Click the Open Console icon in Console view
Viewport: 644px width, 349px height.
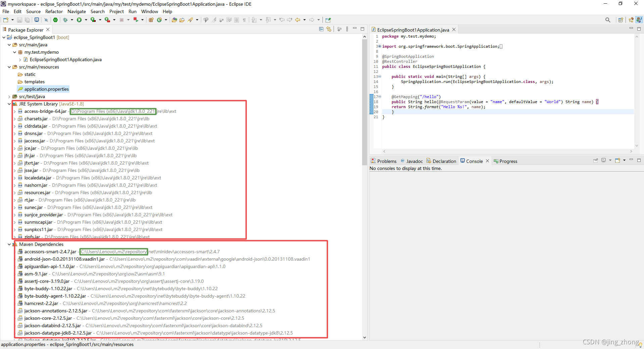617,160
